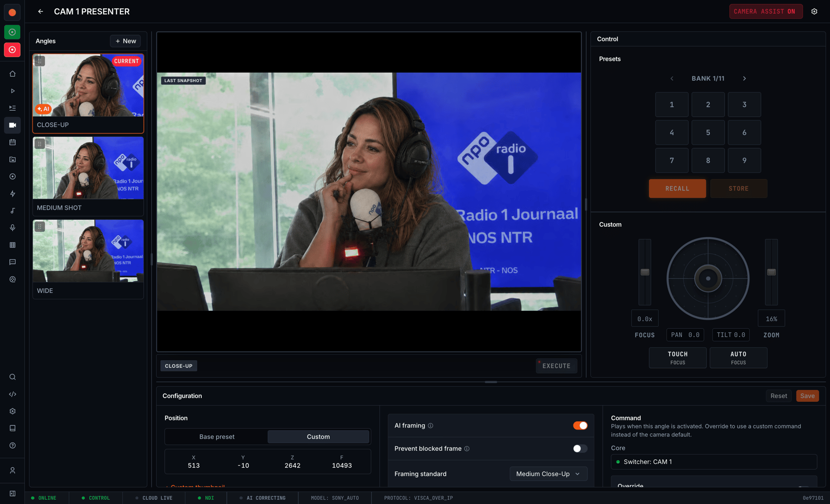Go to the next preset bank chevron
This screenshot has width=830, height=504.
(745, 79)
